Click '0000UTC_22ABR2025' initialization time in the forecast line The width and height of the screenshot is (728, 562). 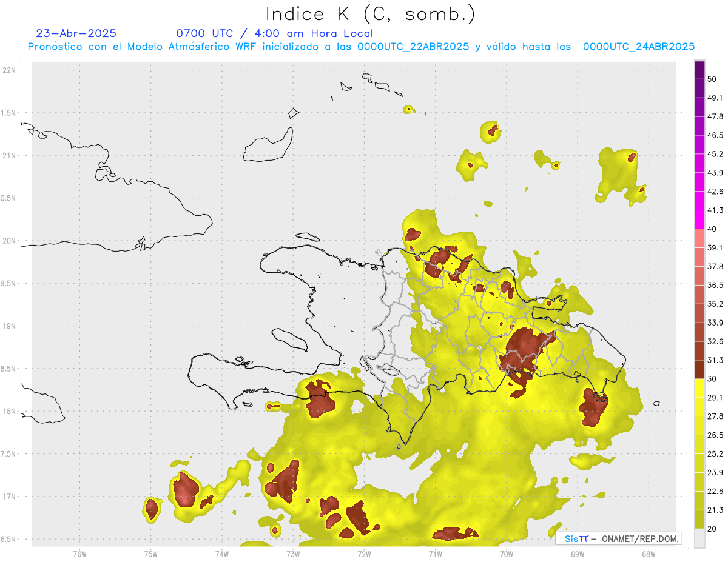point(413,47)
